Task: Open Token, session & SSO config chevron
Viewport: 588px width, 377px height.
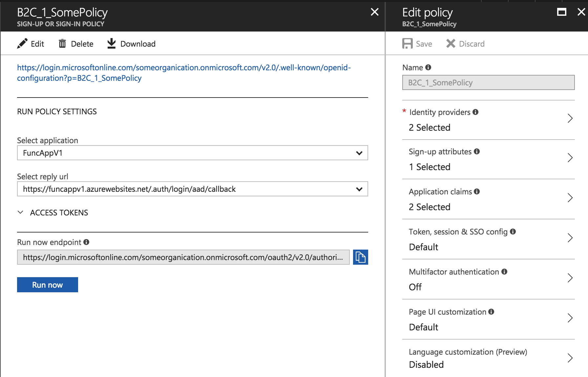Action: coord(570,238)
